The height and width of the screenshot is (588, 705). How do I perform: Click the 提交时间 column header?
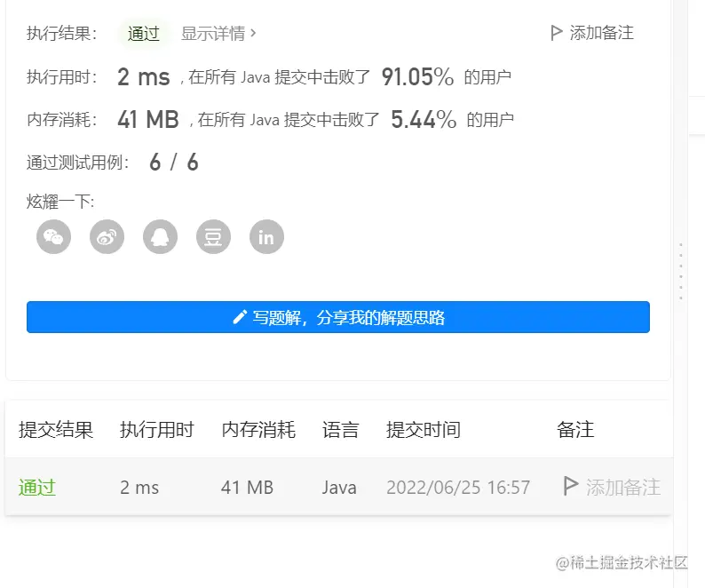[424, 430]
